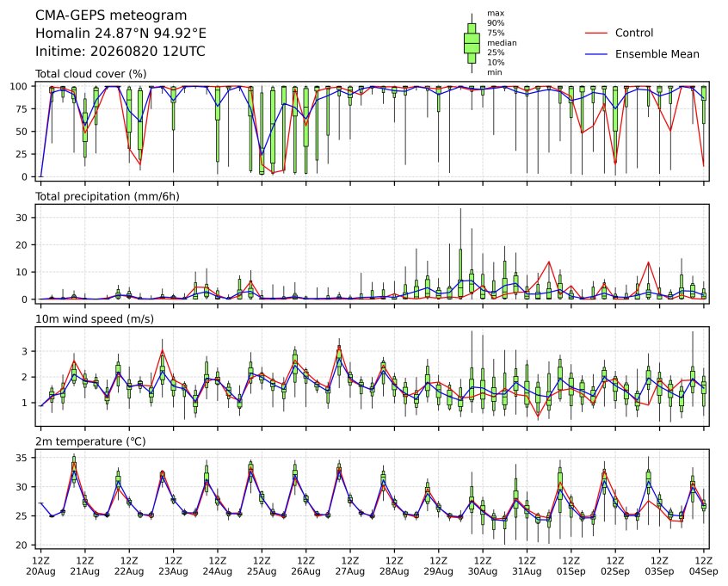Click the '50' tick on cloud cover axis
The width and height of the screenshot is (728, 586).
[x=22, y=132]
